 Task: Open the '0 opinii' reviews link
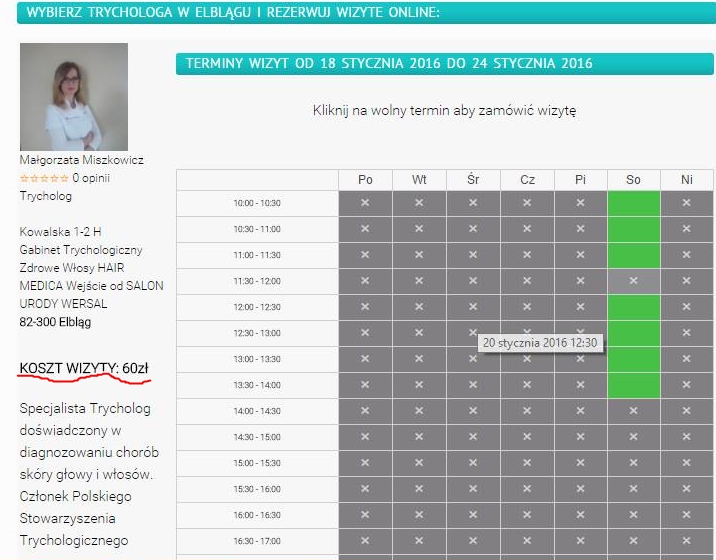click(91, 178)
